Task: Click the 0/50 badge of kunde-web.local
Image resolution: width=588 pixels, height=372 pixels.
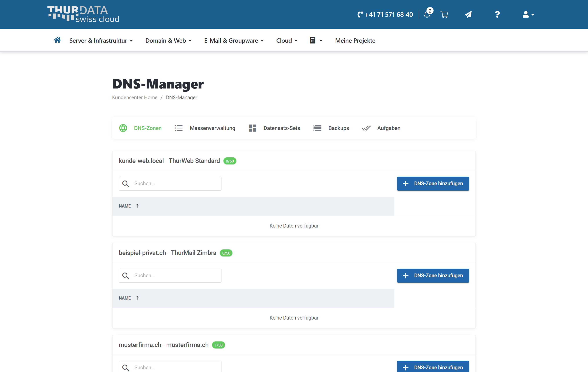Action: 230,161
